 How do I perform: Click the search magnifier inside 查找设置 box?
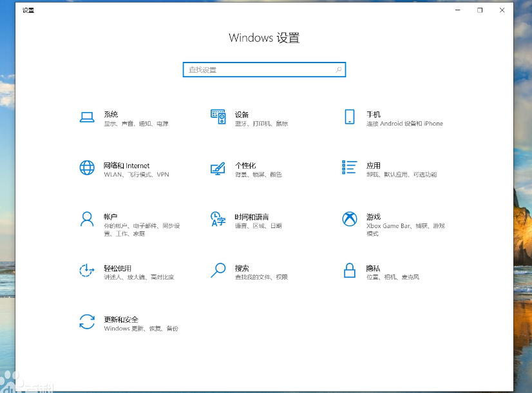point(338,70)
